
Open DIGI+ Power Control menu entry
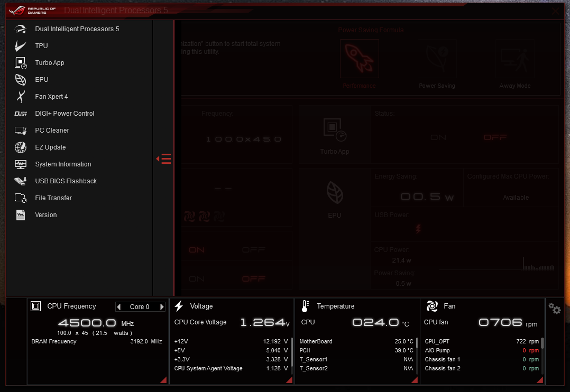click(65, 114)
